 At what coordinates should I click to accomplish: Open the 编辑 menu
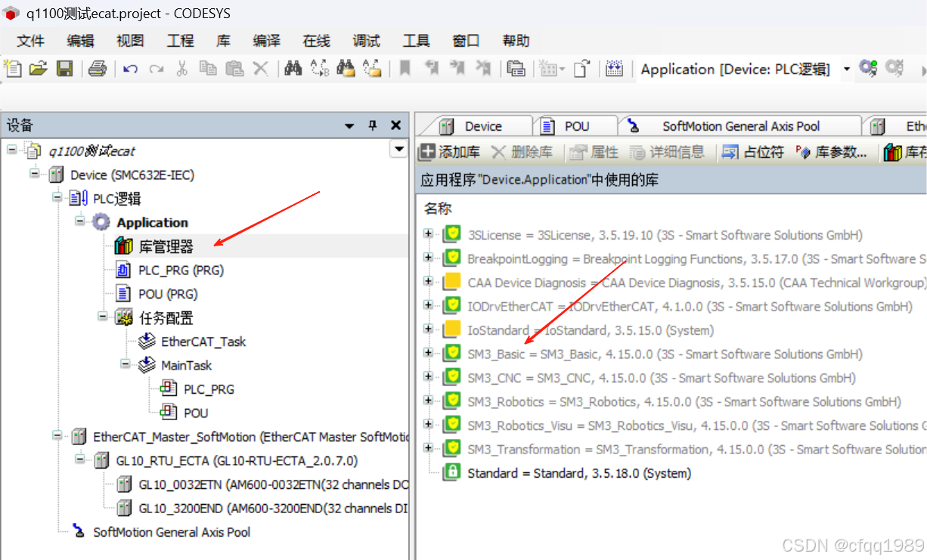click(81, 41)
